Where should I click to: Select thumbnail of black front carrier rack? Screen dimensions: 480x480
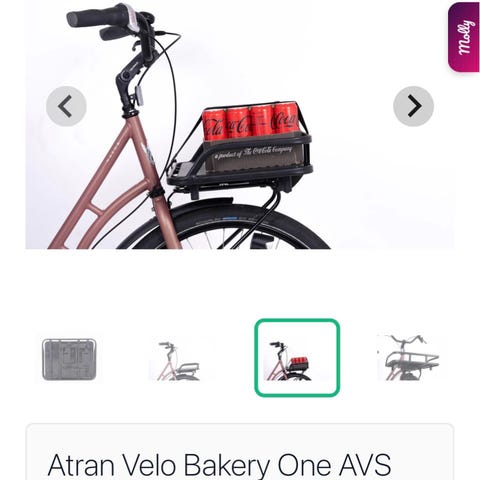click(409, 357)
